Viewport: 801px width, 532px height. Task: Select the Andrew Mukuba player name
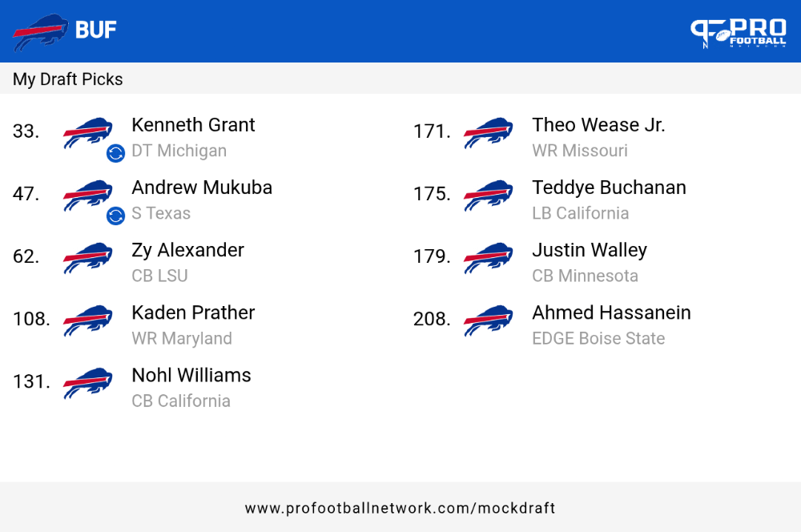[x=202, y=187]
